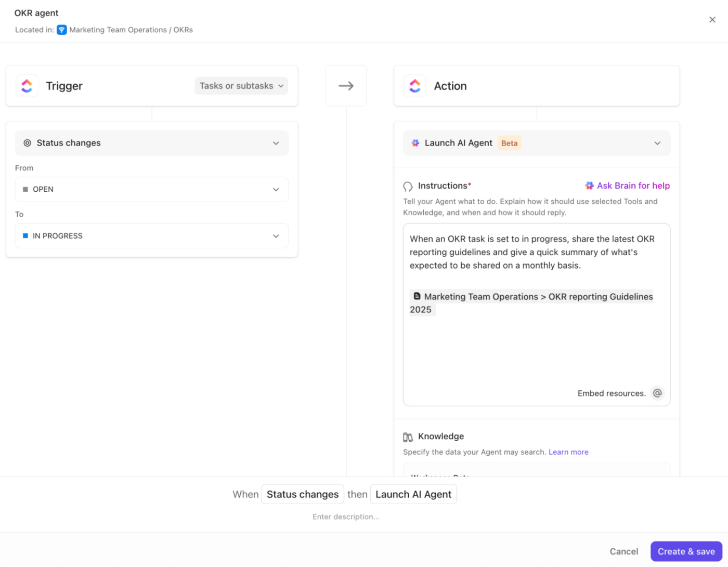
Task: Click the Create & save button
Action: point(686,551)
